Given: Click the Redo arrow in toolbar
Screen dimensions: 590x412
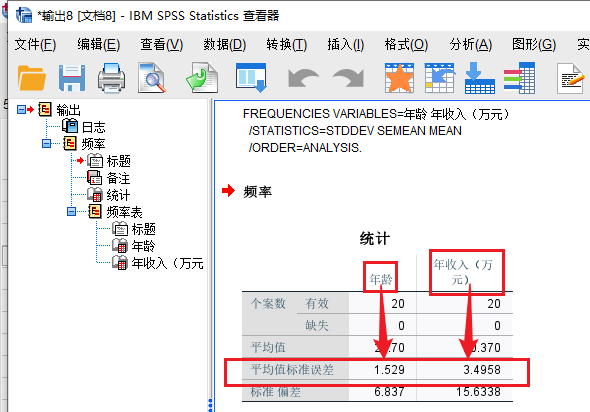Looking at the screenshot, I should pos(348,78).
